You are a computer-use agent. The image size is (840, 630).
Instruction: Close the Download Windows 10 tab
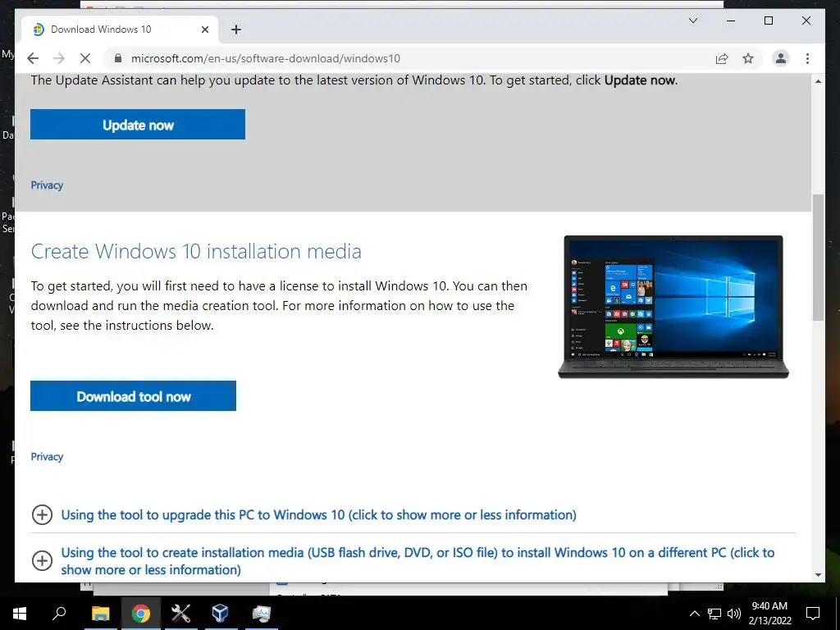[x=205, y=30]
